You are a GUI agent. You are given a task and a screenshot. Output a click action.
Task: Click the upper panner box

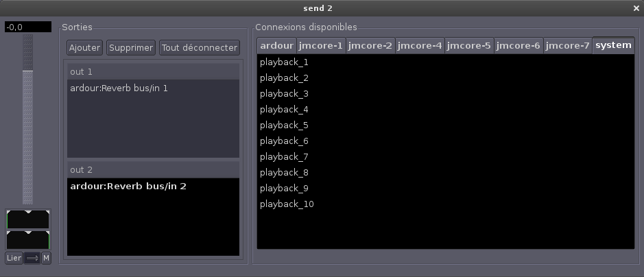(28, 219)
